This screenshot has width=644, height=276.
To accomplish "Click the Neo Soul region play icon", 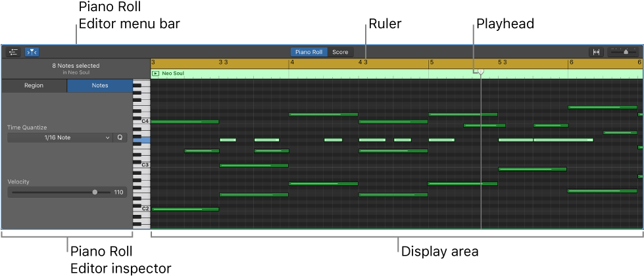I will click(156, 74).
